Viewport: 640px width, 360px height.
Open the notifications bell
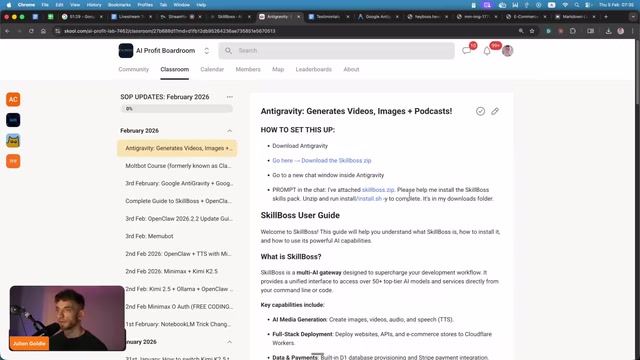tap(487, 51)
